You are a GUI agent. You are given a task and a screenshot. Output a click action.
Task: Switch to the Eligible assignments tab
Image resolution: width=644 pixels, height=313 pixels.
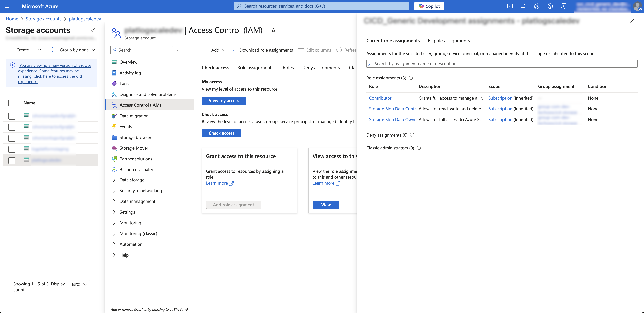click(449, 41)
